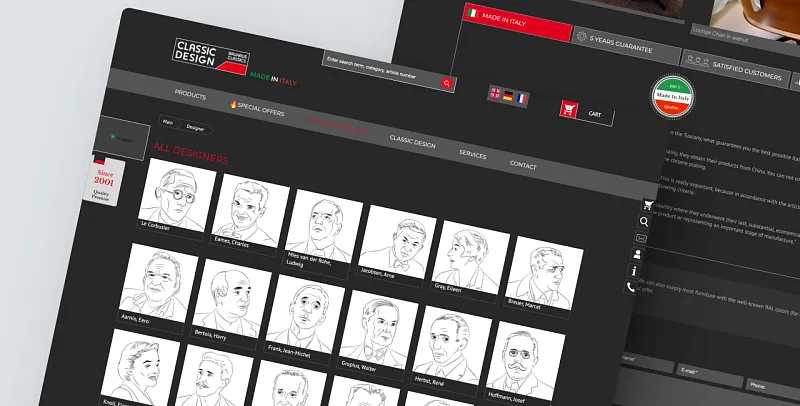Switch to the Made in Italy tab
Screen dimensions: 800x406
pyautogui.click(x=517, y=22)
